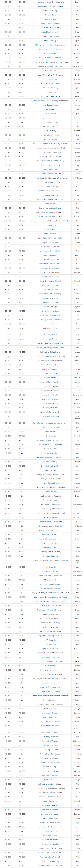Open Brigham Young University entry

[50, 24]
